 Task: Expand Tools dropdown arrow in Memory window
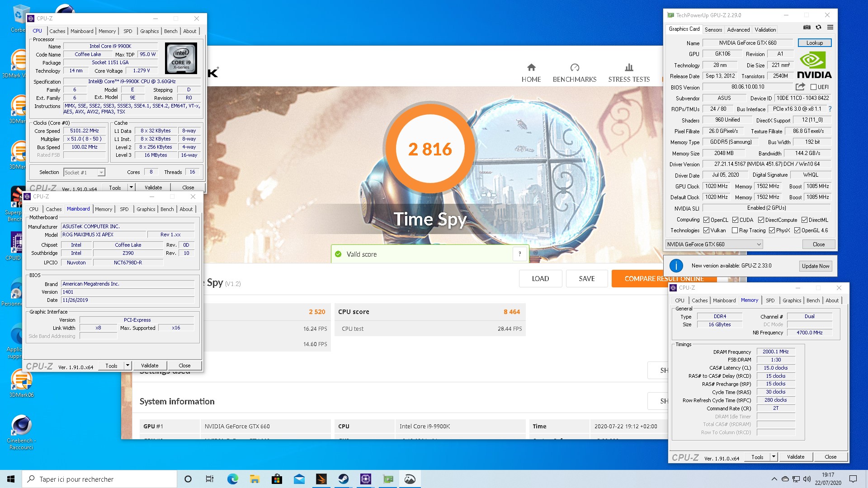pyautogui.click(x=774, y=457)
